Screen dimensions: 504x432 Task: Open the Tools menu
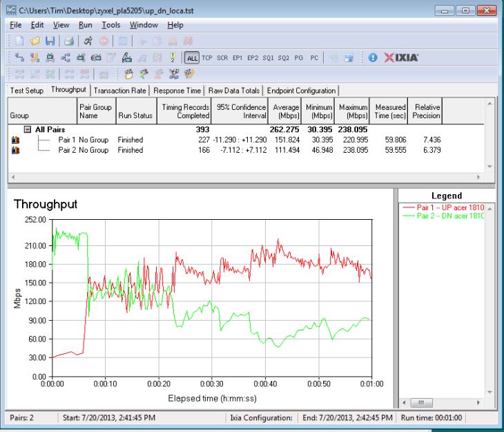111,25
